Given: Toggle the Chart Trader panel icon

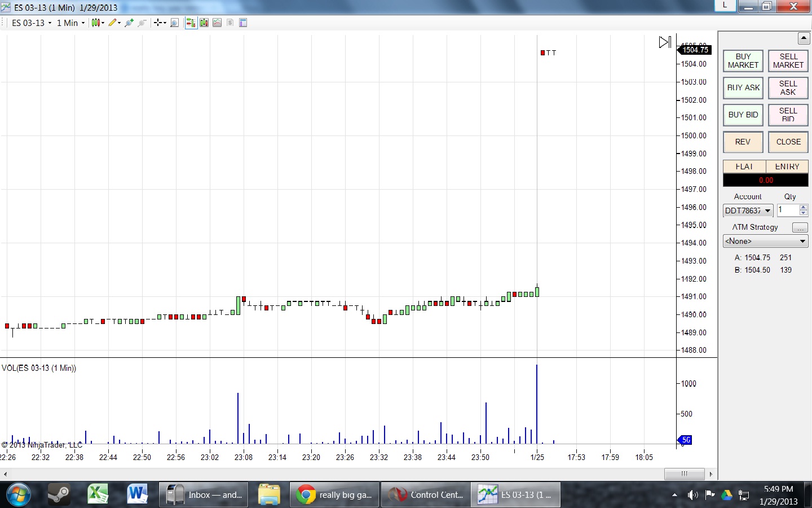Looking at the screenshot, I should (191, 23).
